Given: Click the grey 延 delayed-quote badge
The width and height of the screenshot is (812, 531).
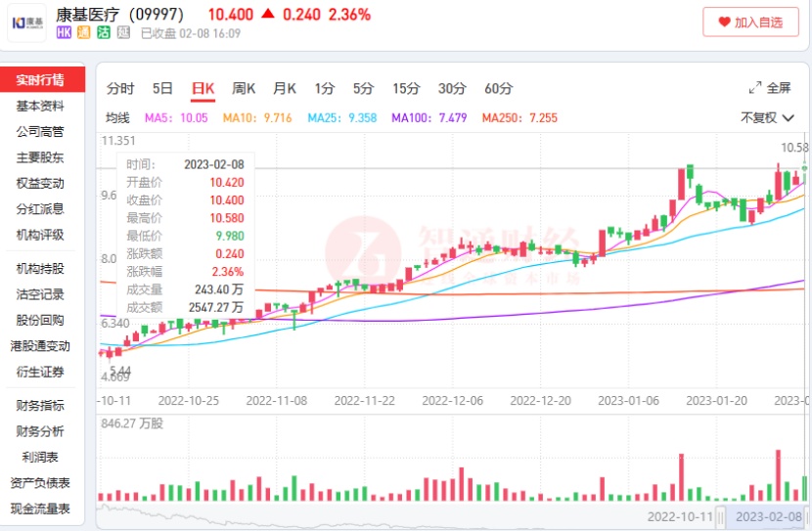Looking at the screenshot, I should [x=123, y=32].
